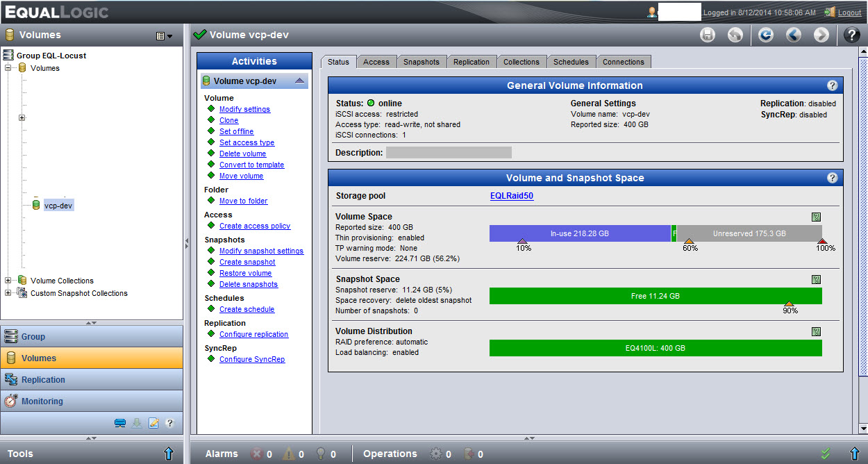The image size is (868, 464).
Task: Switch to the Connections tab
Action: coord(624,62)
